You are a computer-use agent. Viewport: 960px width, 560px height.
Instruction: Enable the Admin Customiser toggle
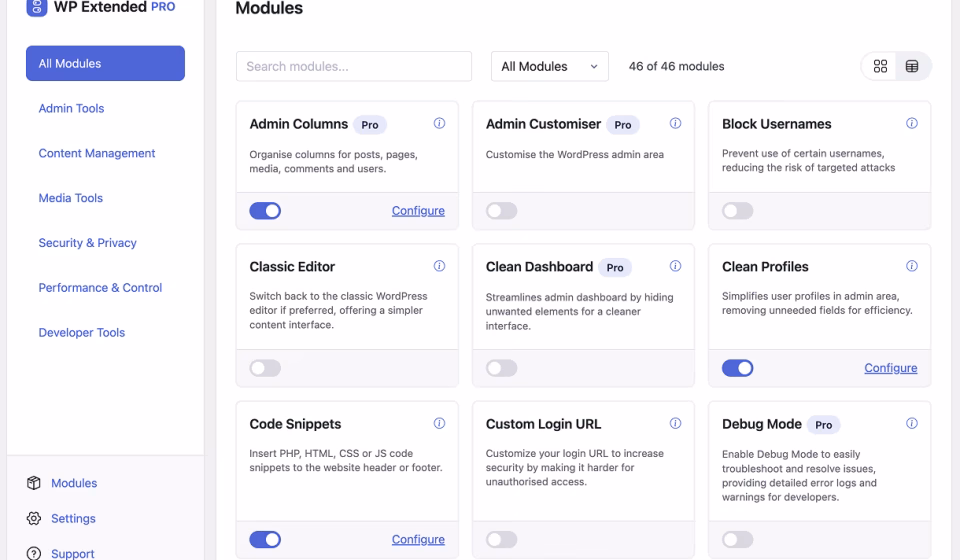click(x=501, y=211)
